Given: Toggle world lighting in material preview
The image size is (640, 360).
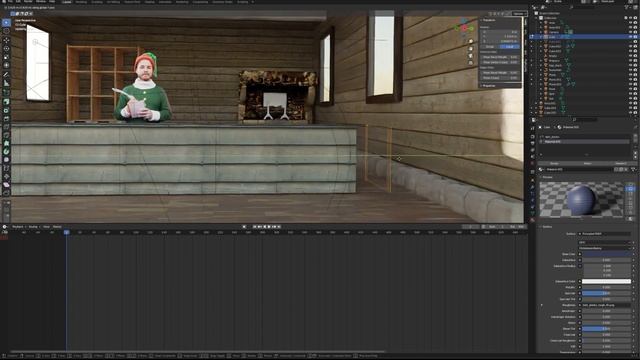Looking at the screenshot, I should point(631,219).
